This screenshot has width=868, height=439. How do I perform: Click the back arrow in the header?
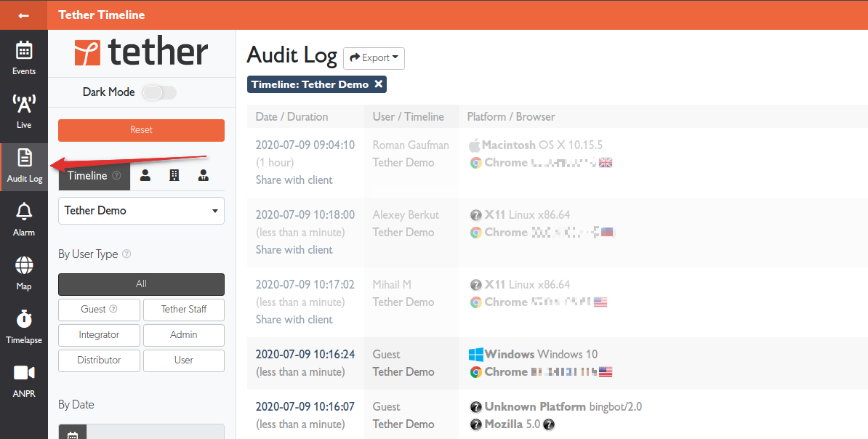point(23,15)
